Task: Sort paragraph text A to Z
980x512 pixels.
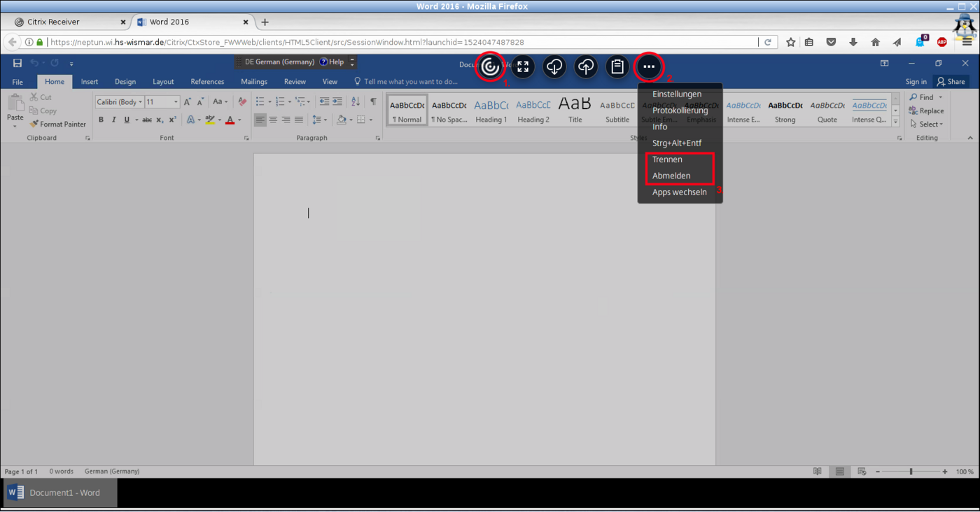Action: [x=356, y=101]
